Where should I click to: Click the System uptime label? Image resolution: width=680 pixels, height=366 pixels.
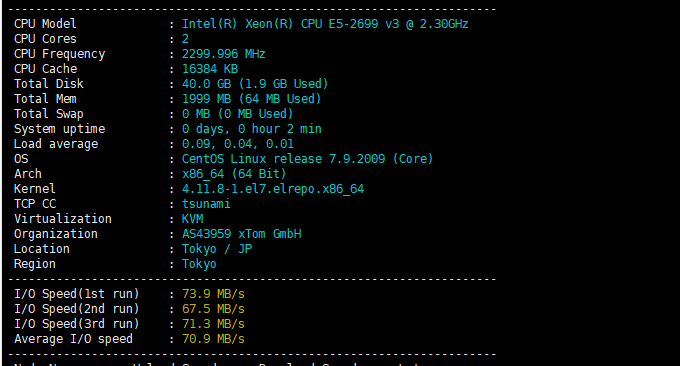59,129
